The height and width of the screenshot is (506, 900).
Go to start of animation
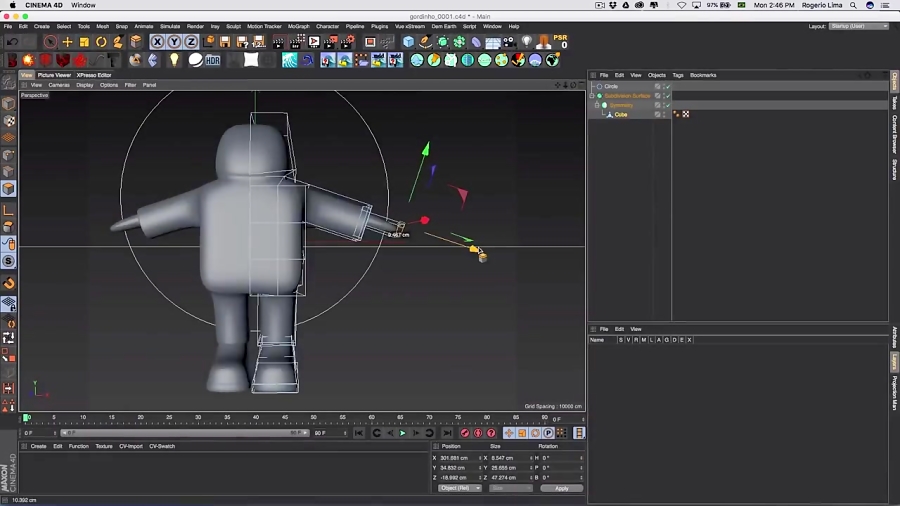pyautogui.click(x=358, y=433)
